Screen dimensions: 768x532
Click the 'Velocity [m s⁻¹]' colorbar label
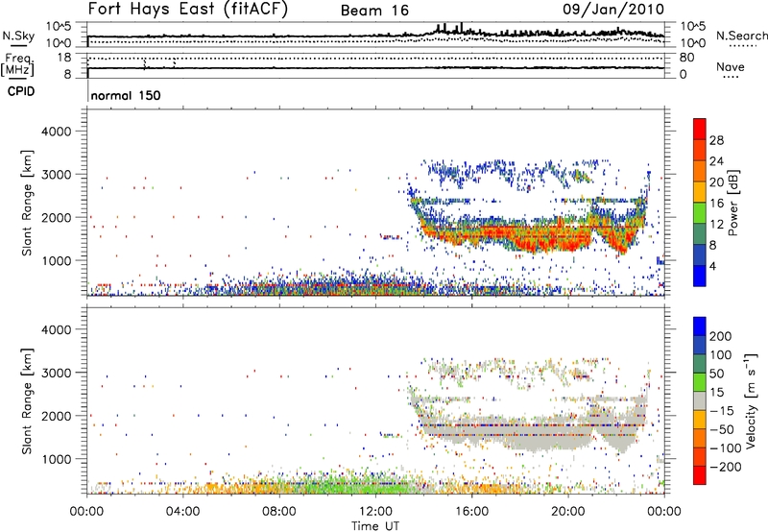pos(751,401)
